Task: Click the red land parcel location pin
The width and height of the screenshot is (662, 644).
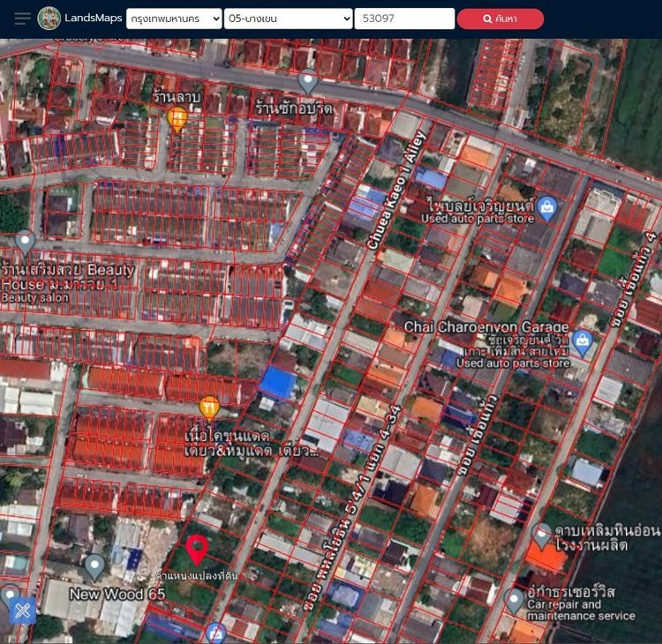Action: [198, 549]
